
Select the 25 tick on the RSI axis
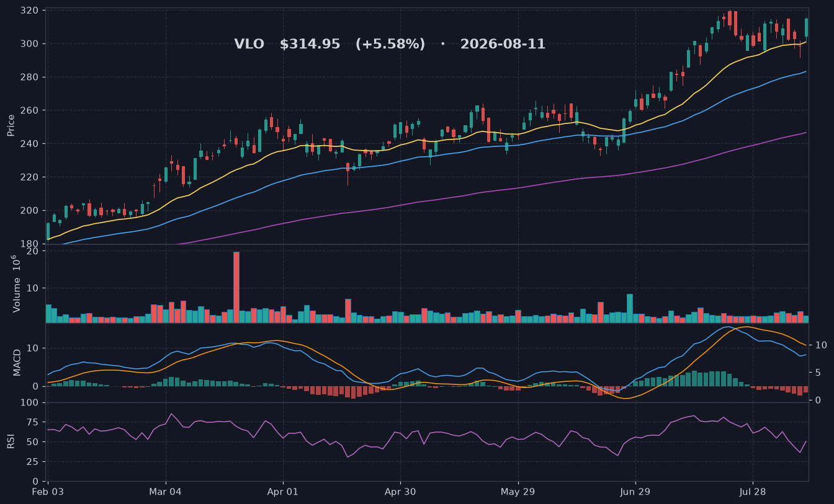coord(34,462)
